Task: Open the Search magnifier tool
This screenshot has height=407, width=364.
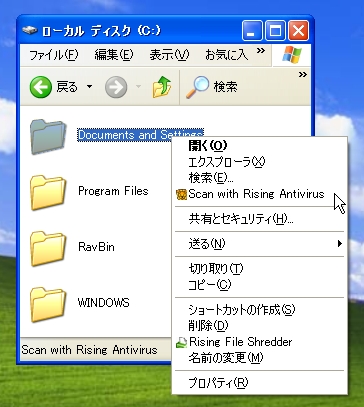Action: point(197,87)
